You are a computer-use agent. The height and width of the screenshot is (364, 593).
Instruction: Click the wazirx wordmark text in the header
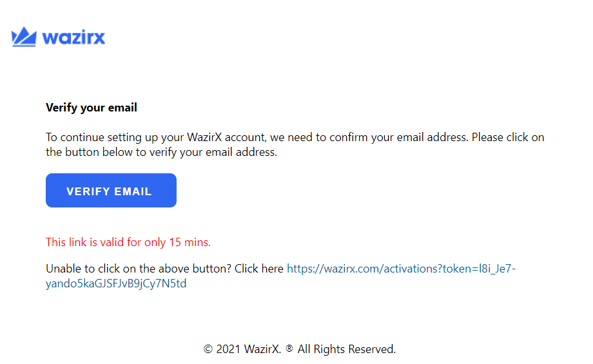pyautogui.click(x=73, y=38)
